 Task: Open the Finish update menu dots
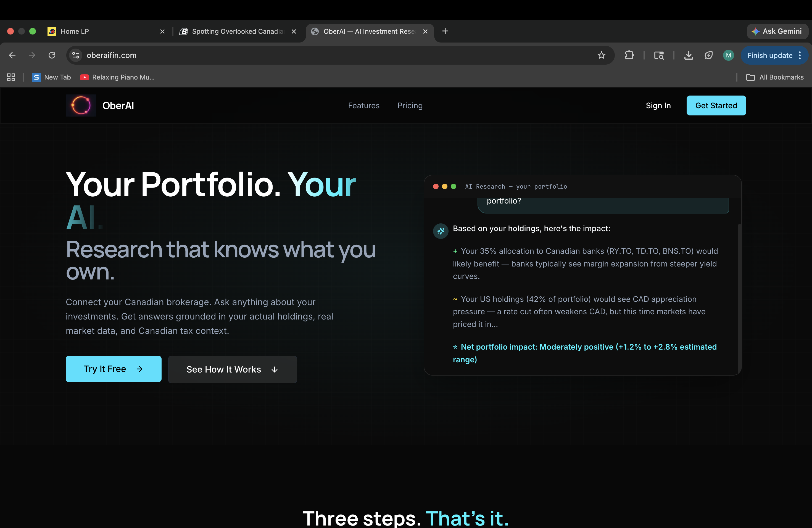coord(800,55)
